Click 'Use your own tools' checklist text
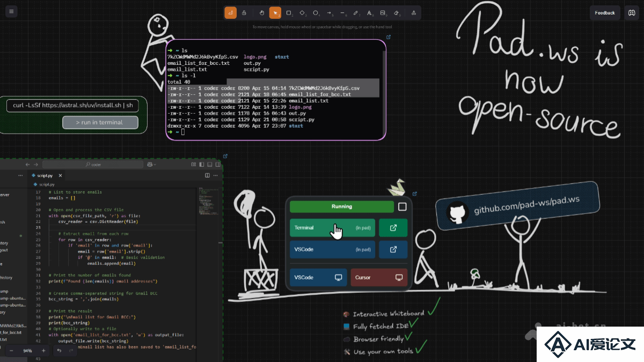The width and height of the screenshot is (644, 362). click(x=384, y=352)
